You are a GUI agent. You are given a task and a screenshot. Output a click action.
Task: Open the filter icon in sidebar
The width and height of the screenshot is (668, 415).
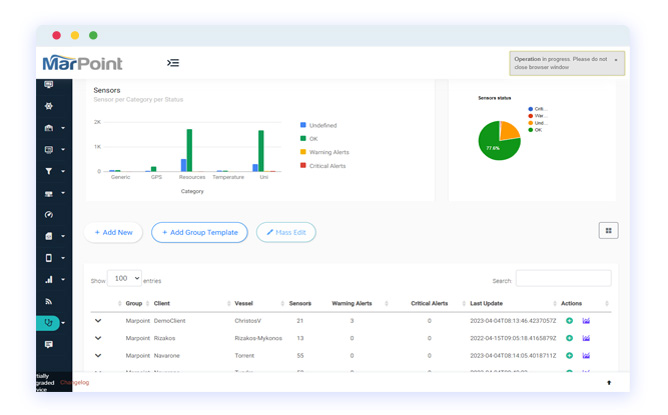49,171
